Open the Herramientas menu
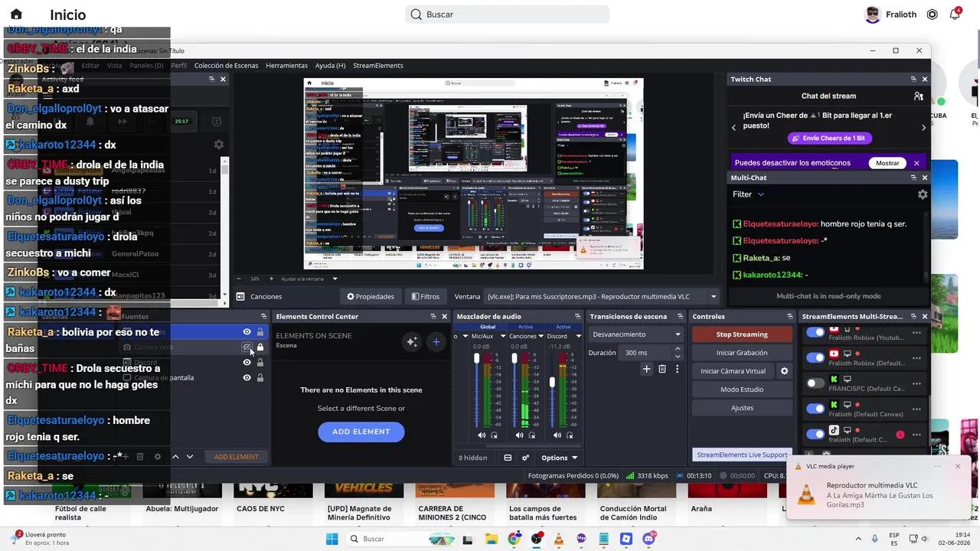This screenshot has width=980, height=551. (x=286, y=66)
